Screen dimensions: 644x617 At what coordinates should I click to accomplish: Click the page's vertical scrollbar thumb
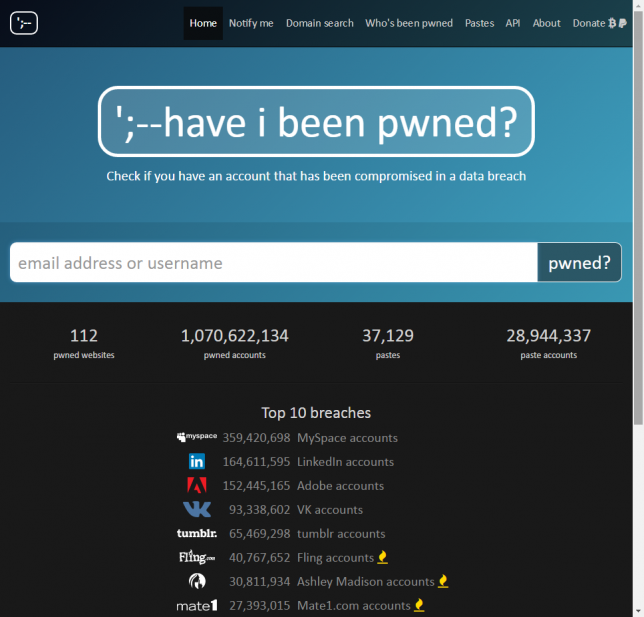[638, 218]
